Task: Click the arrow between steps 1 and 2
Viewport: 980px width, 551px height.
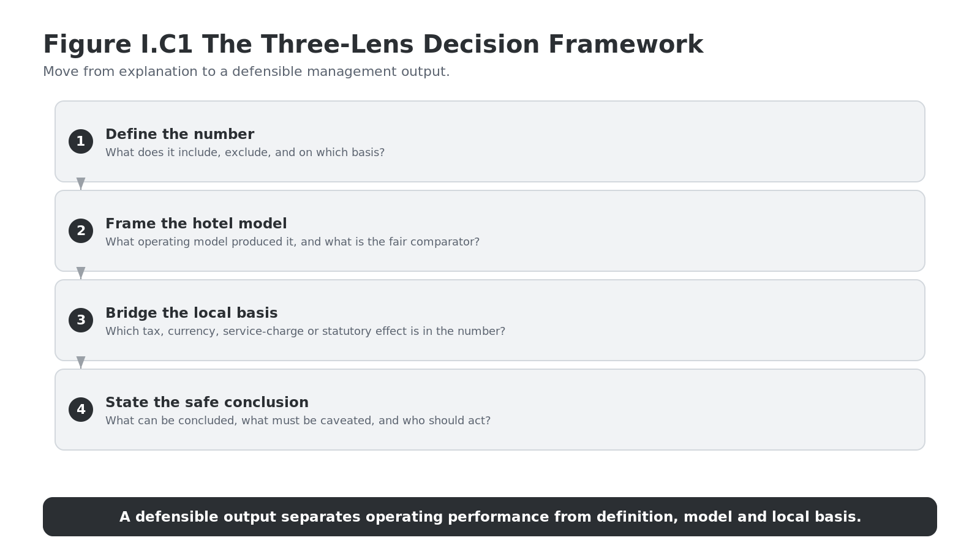Action: click(81, 184)
